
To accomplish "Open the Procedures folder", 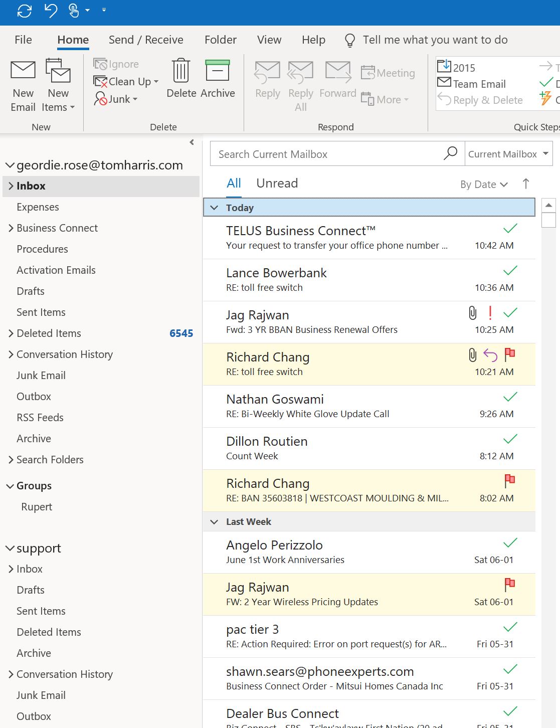I will tap(42, 249).
